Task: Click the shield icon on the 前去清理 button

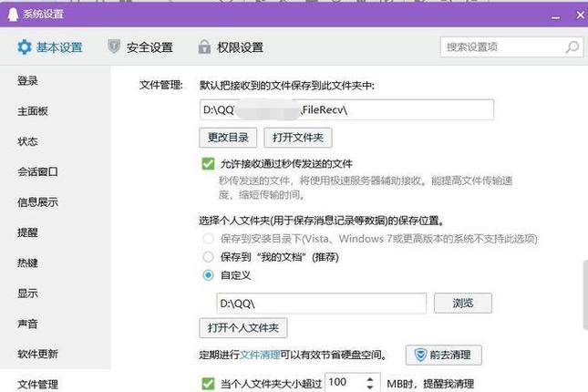Action: coord(420,355)
